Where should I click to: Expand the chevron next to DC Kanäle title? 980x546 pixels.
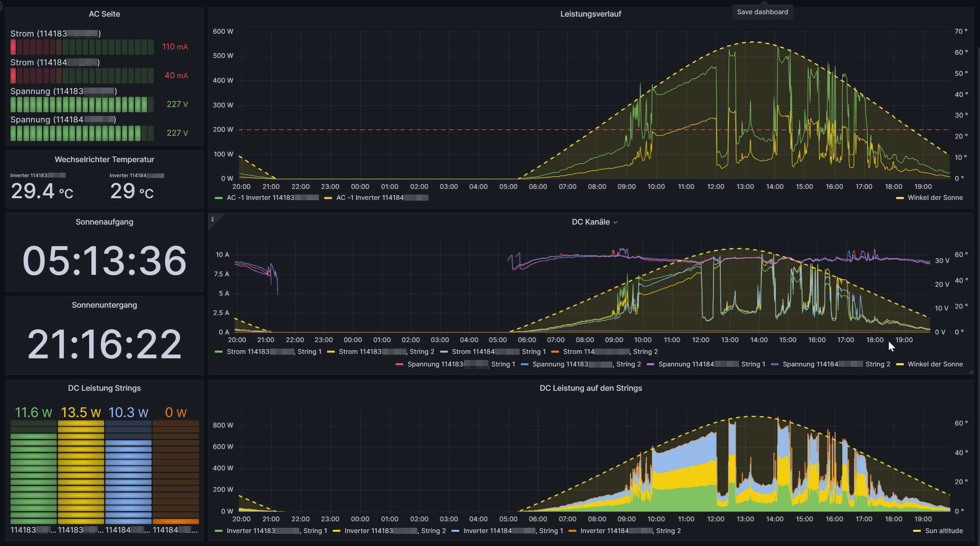(616, 223)
